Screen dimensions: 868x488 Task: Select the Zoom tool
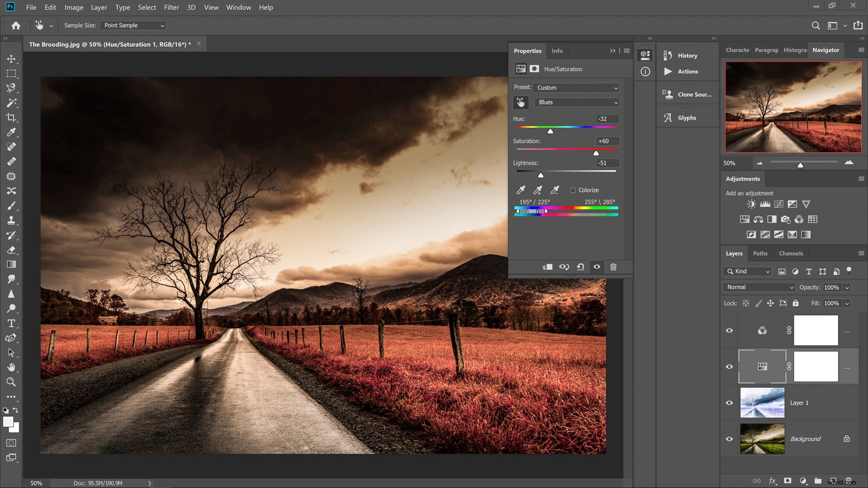point(12,382)
